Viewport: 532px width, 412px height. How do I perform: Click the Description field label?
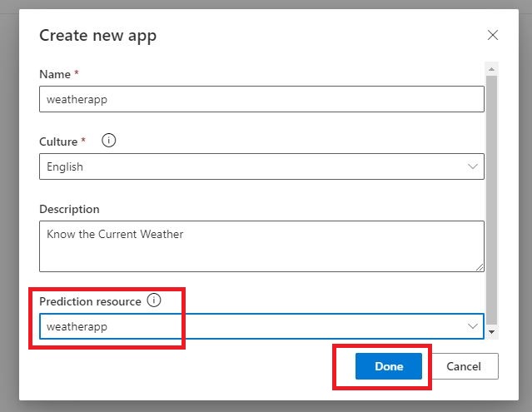tap(69, 209)
